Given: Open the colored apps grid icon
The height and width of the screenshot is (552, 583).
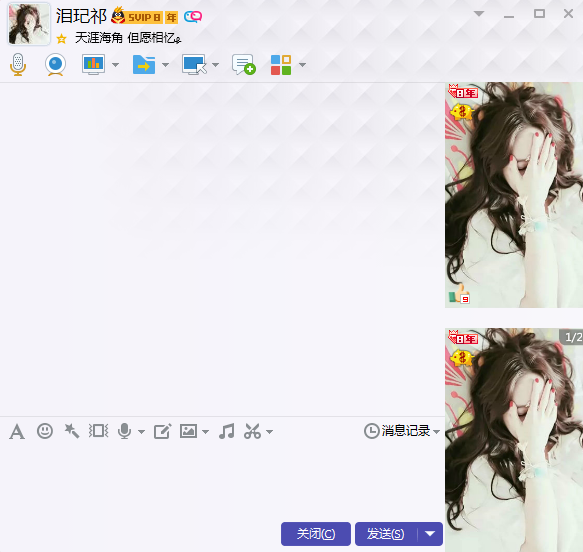Looking at the screenshot, I should click(281, 65).
